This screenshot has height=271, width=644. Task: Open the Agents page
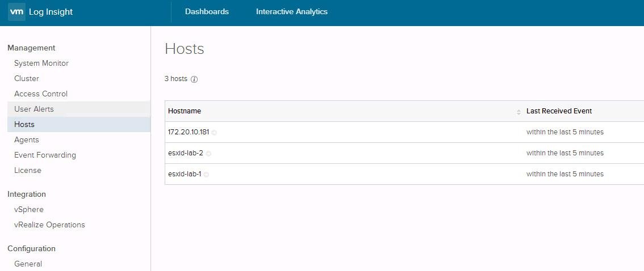(27, 140)
